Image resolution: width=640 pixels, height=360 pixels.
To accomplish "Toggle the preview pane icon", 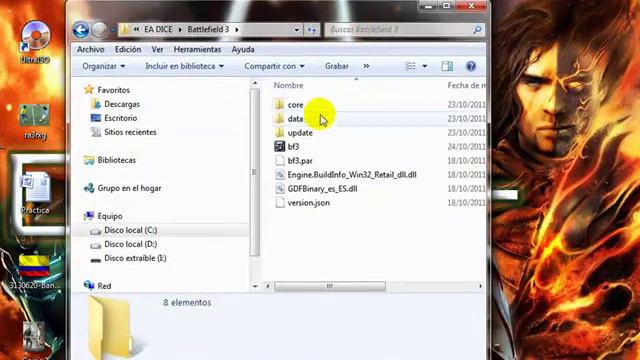I will click(447, 66).
